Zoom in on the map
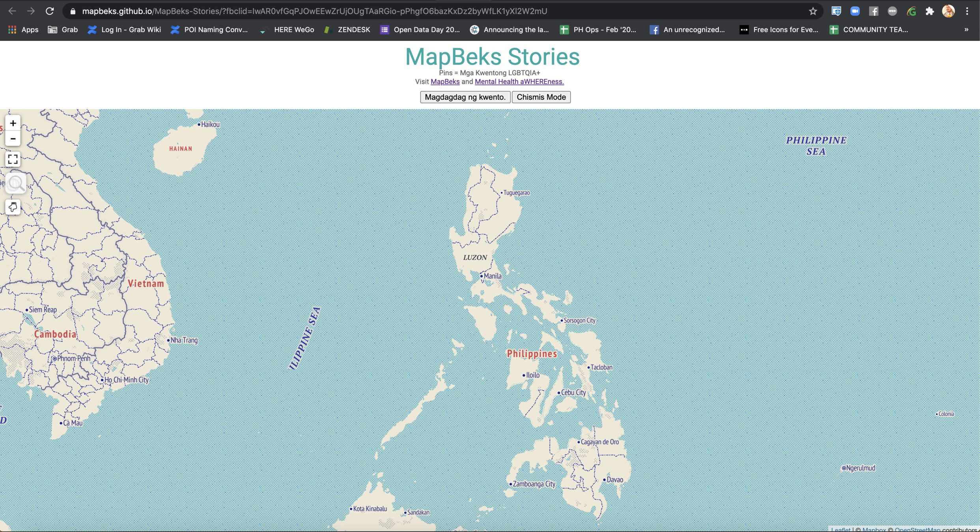980x532 pixels. pos(13,123)
